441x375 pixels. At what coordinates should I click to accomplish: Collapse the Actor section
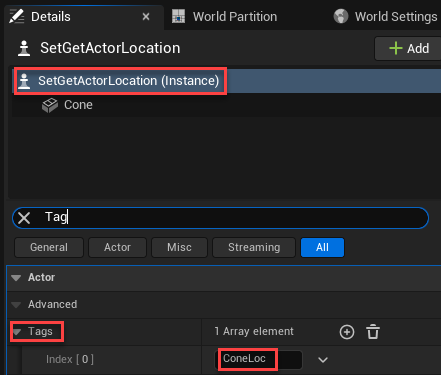coord(16,278)
